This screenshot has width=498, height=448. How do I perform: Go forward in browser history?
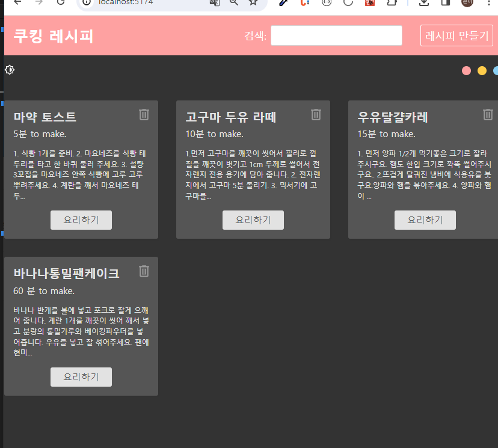point(39,2)
